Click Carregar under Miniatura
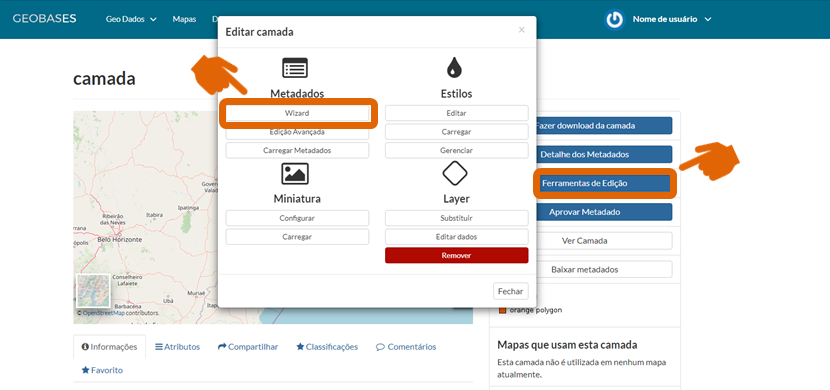Viewport: 830px width, 390px height. pyautogui.click(x=297, y=237)
